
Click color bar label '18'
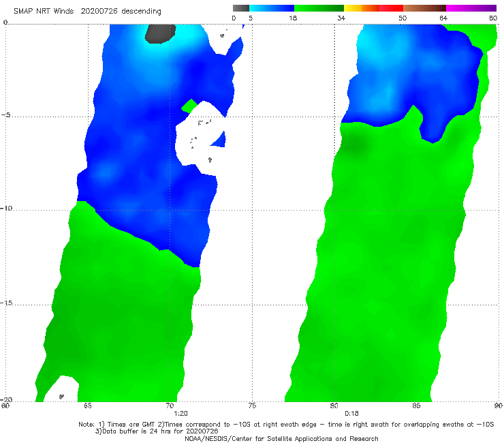click(293, 18)
